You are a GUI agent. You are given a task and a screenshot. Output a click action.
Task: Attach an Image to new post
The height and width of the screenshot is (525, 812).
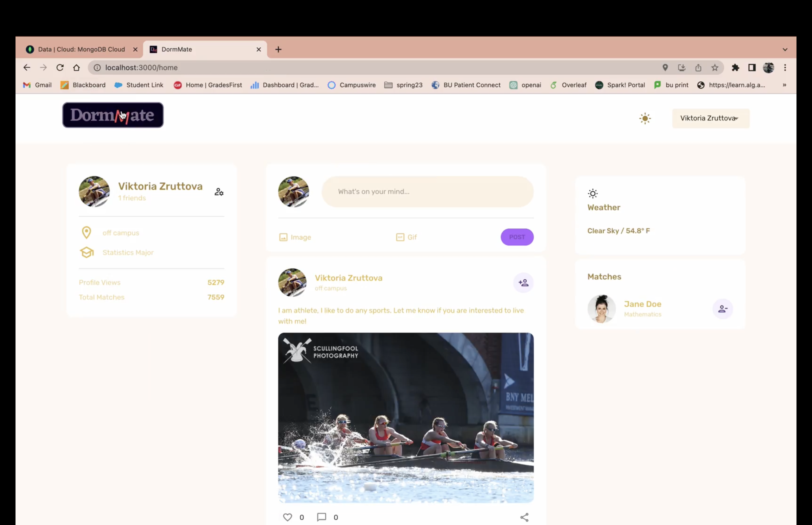(295, 237)
